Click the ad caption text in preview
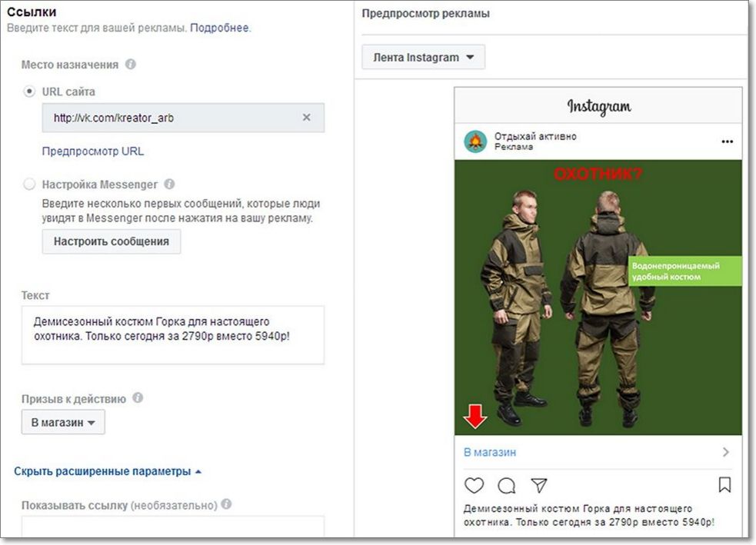 point(588,515)
